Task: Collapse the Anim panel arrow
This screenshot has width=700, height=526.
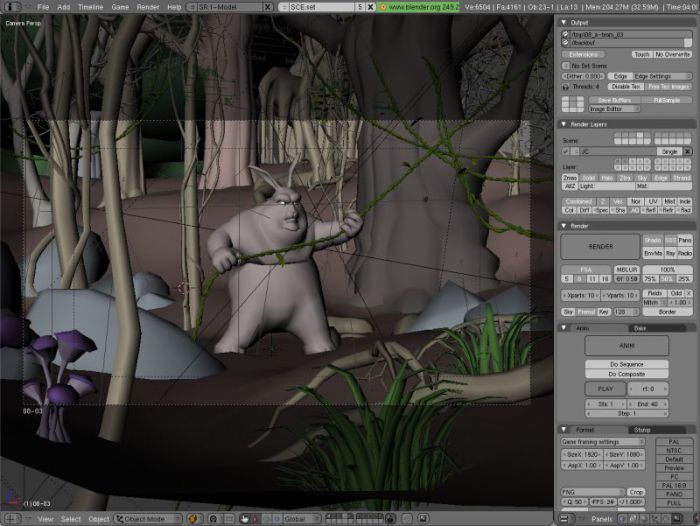Action: pyautogui.click(x=563, y=328)
